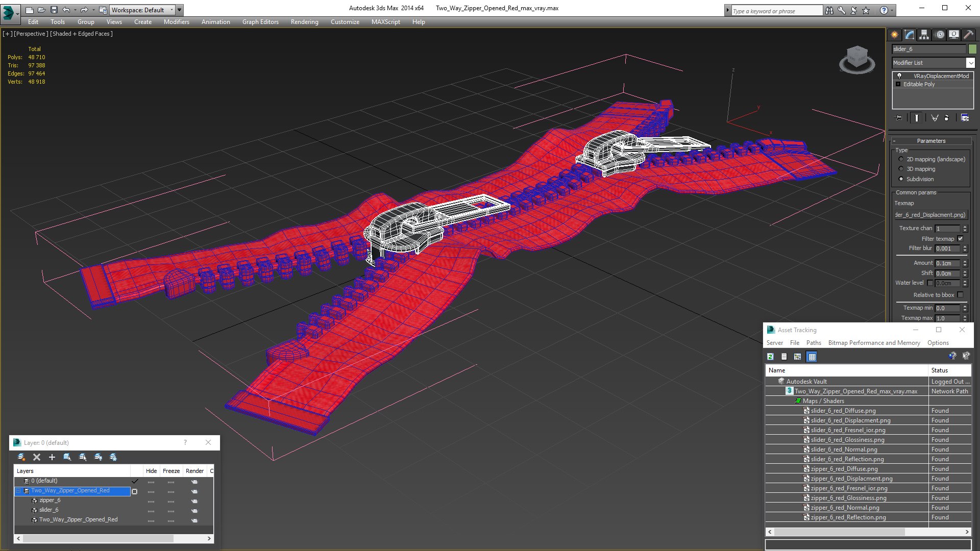
Task: Open Paths menu in Asset Tracking
Action: [814, 343]
